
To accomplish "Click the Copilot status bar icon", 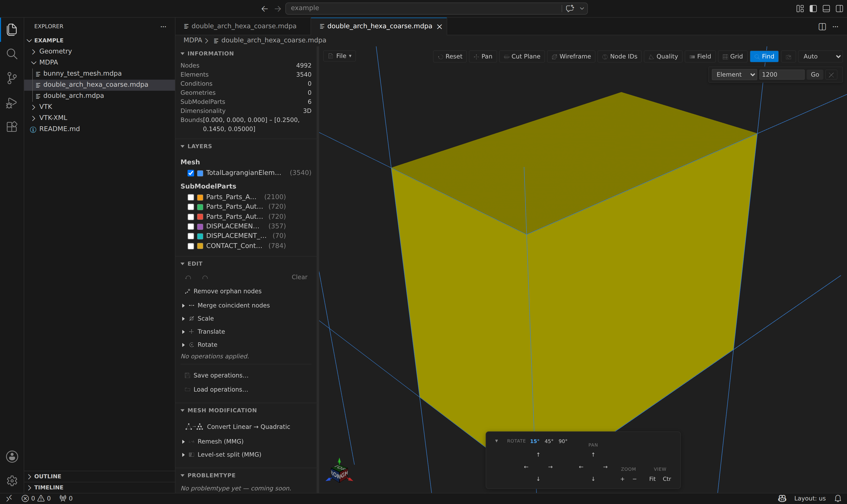I will point(782,498).
